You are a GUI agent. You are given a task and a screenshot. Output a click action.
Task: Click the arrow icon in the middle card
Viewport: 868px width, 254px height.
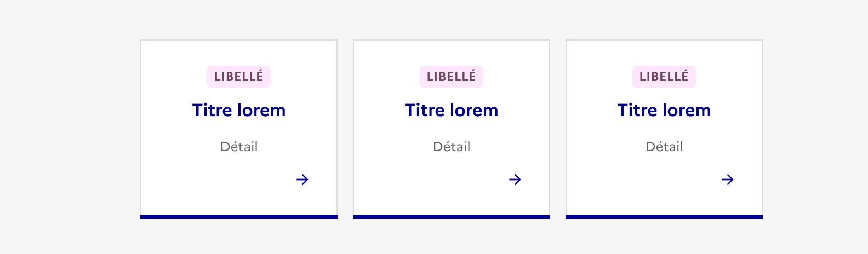click(x=515, y=180)
